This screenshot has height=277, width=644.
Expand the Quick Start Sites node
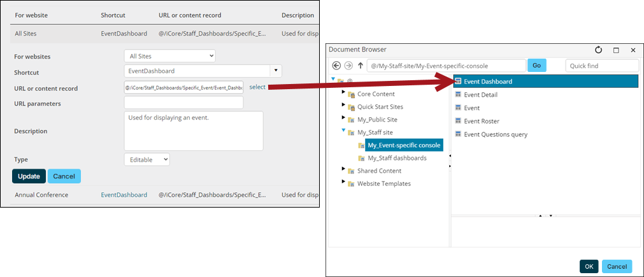click(343, 106)
